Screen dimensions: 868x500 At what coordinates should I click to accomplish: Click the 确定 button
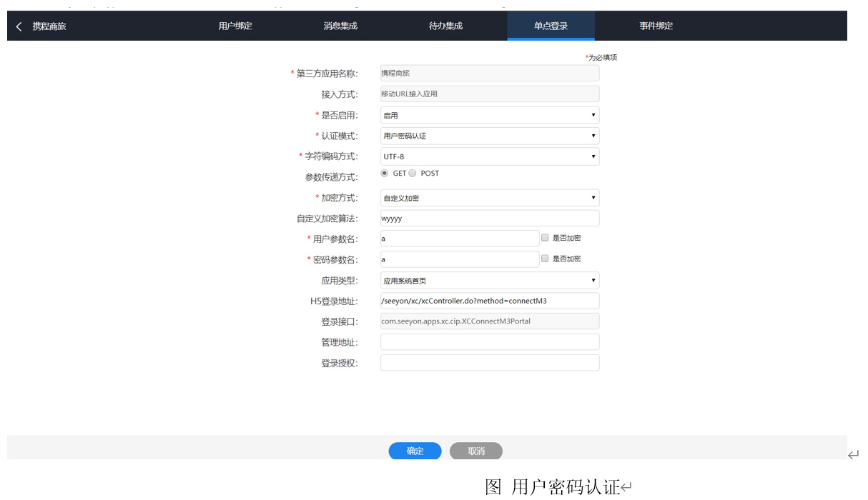415,451
